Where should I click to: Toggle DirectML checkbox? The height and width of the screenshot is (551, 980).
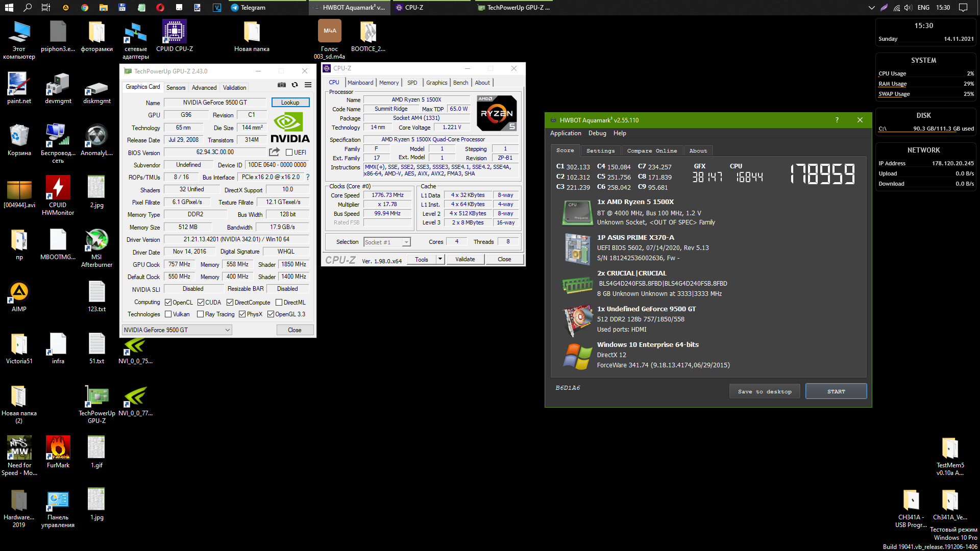tap(279, 302)
